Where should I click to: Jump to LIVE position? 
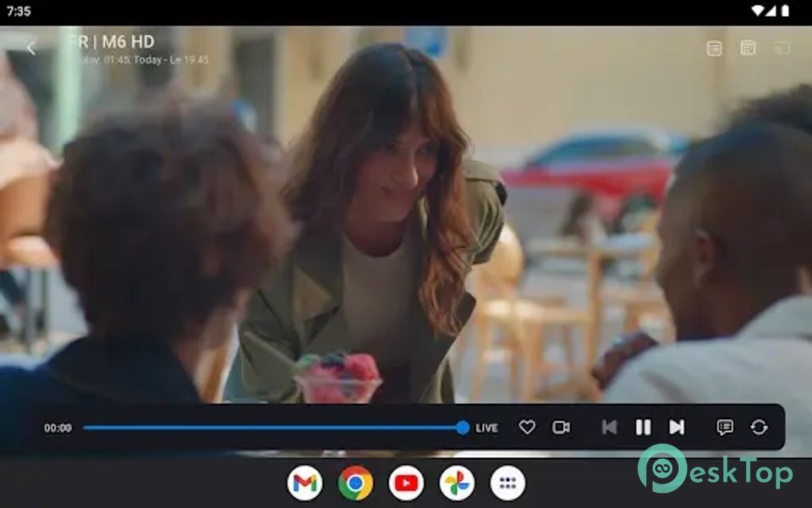487,428
